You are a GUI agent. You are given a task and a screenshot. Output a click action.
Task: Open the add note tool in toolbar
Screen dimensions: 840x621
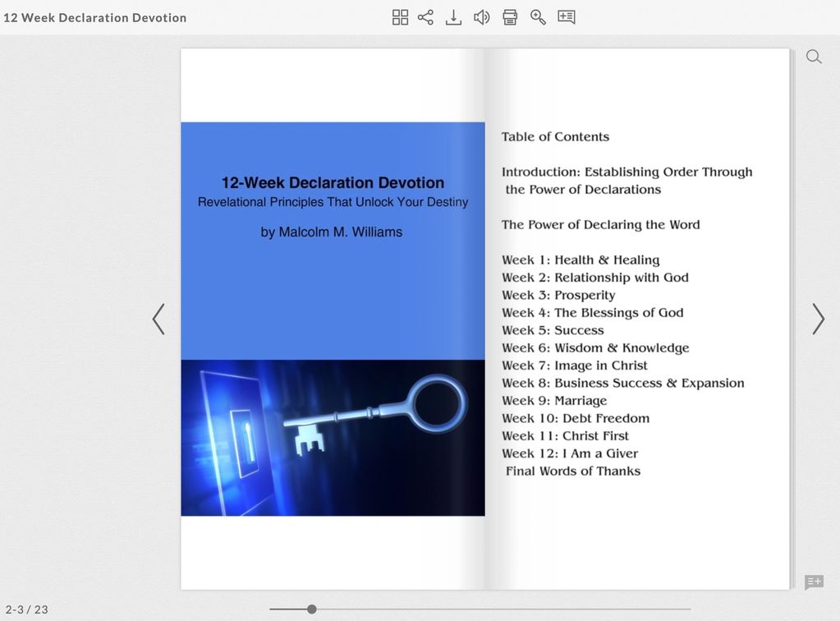(x=566, y=16)
